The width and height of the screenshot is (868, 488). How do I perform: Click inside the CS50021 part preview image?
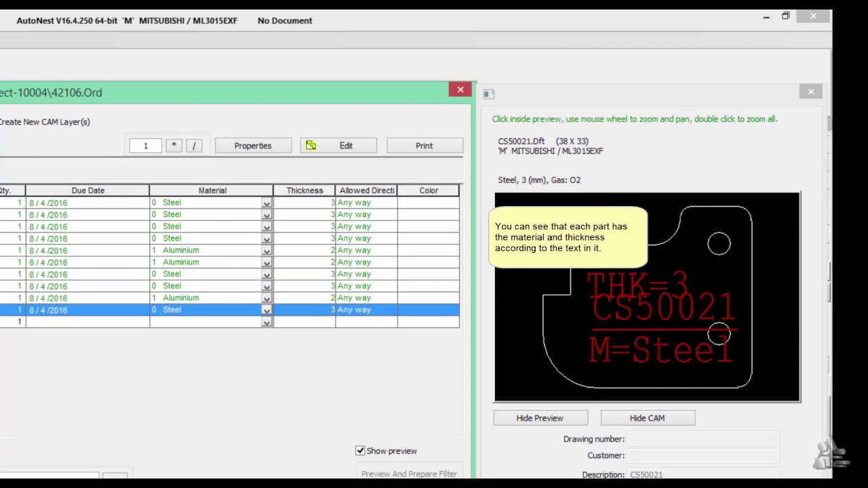647,297
